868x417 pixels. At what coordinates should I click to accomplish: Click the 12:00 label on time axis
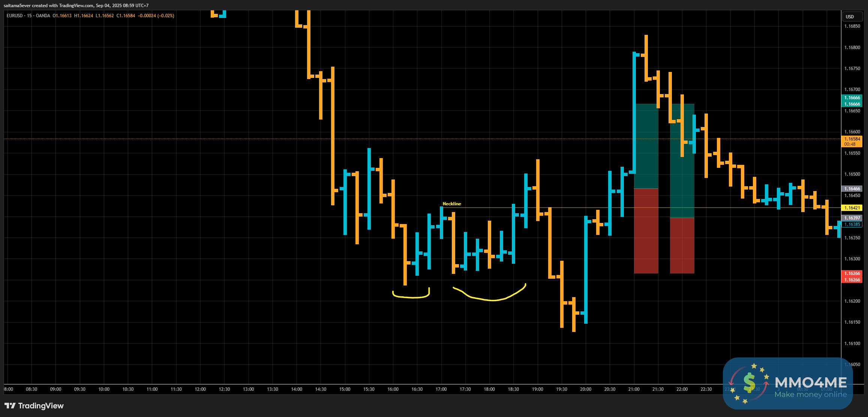click(x=200, y=389)
